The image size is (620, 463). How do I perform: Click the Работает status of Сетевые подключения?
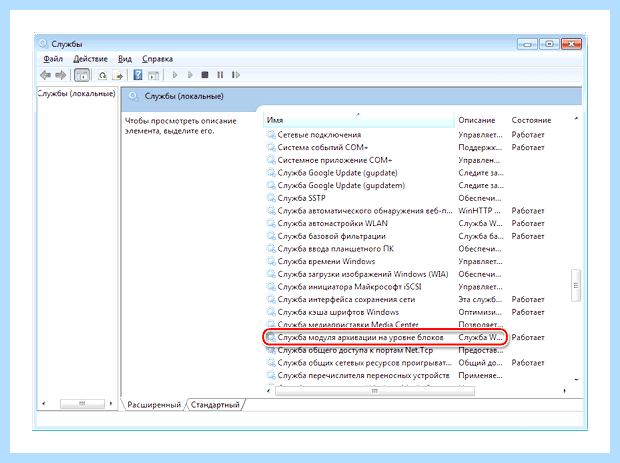(528, 135)
